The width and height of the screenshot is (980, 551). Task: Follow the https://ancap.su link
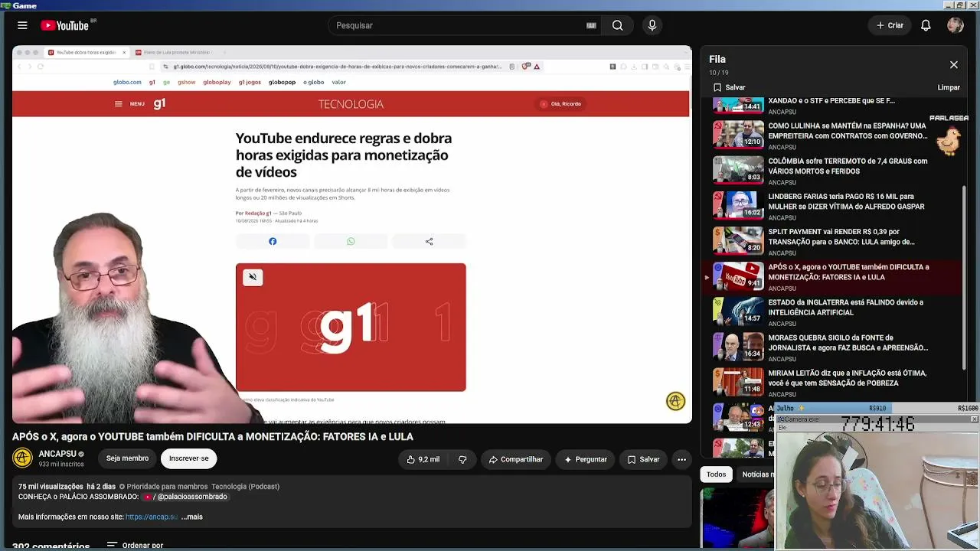[152, 517]
